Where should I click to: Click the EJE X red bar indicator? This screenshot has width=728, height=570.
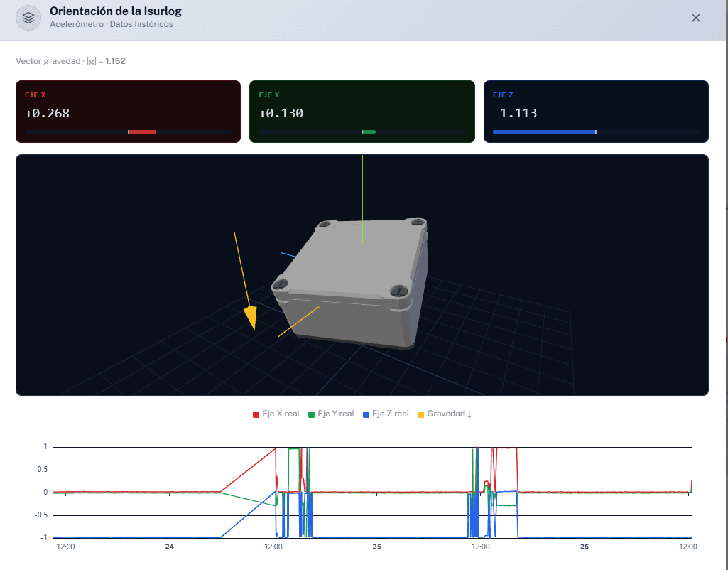(142, 132)
